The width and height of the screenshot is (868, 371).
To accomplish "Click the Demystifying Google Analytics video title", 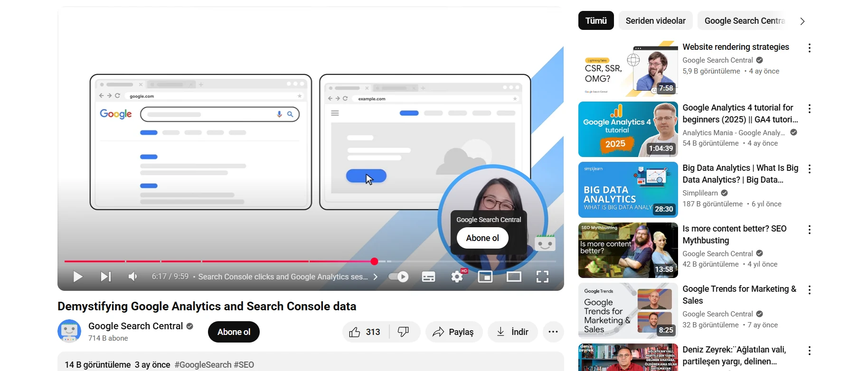I will click(207, 306).
